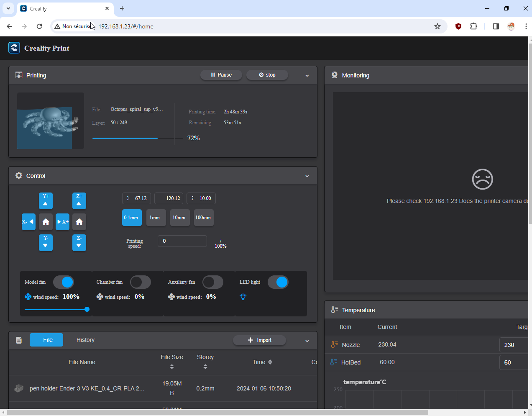Adjust the Model fan speed slider

57,309
